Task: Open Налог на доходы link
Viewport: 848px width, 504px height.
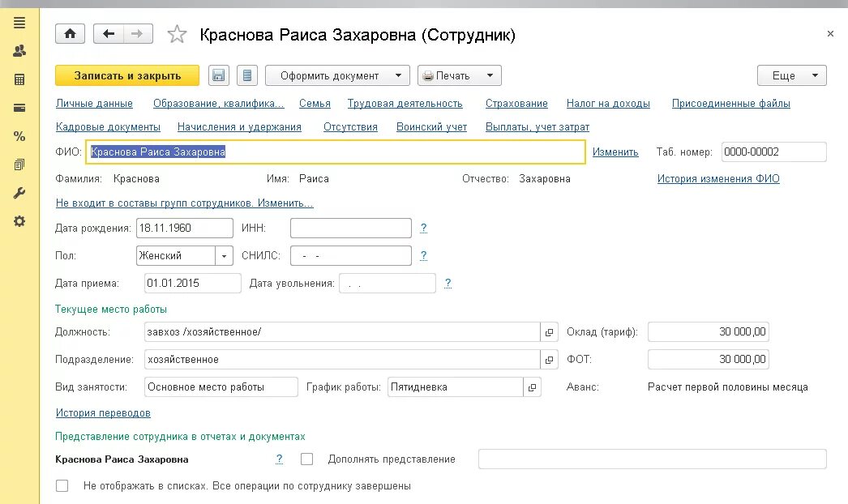Action: pos(608,103)
